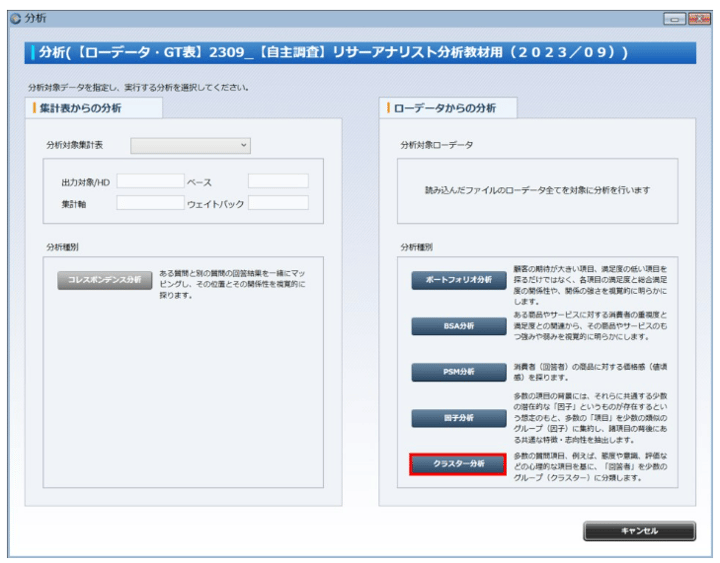The width and height of the screenshot is (720, 563).
Task: Select 因子分析
Action: pyautogui.click(x=457, y=417)
